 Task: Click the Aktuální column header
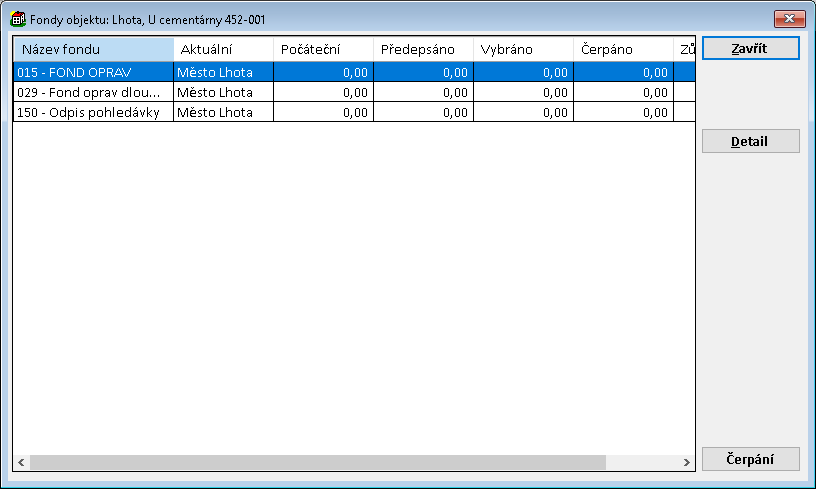[223, 49]
